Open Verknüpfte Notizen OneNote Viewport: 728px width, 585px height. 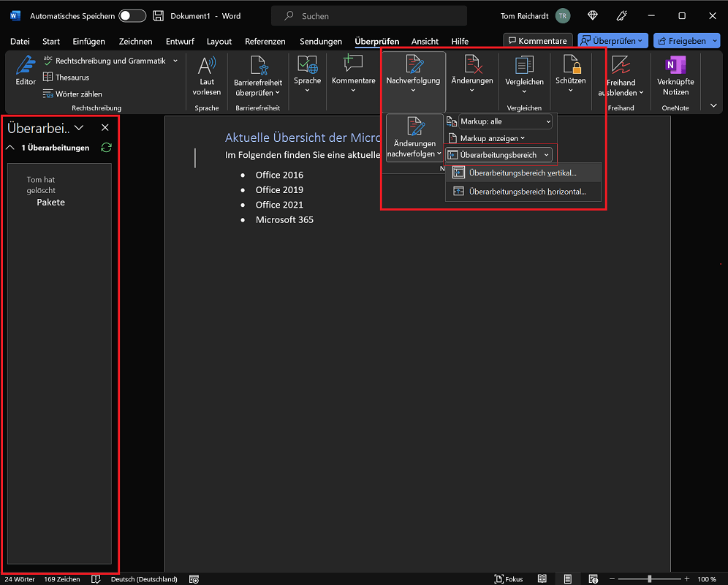pyautogui.click(x=675, y=76)
